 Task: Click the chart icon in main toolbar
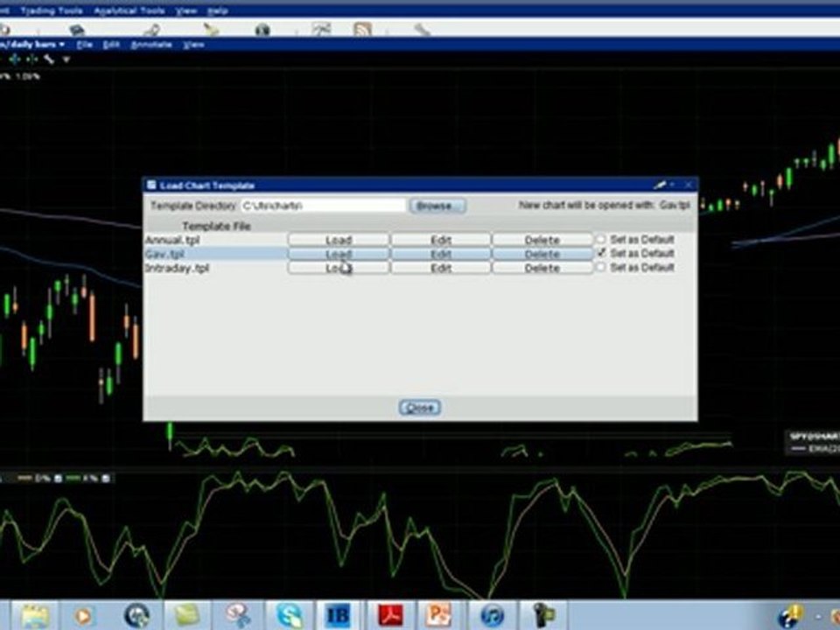pyautogui.click(x=321, y=30)
